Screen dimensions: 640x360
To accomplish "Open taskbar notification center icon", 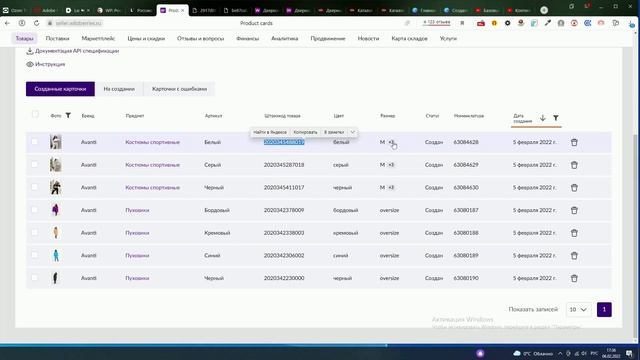I will [x=630, y=353].
